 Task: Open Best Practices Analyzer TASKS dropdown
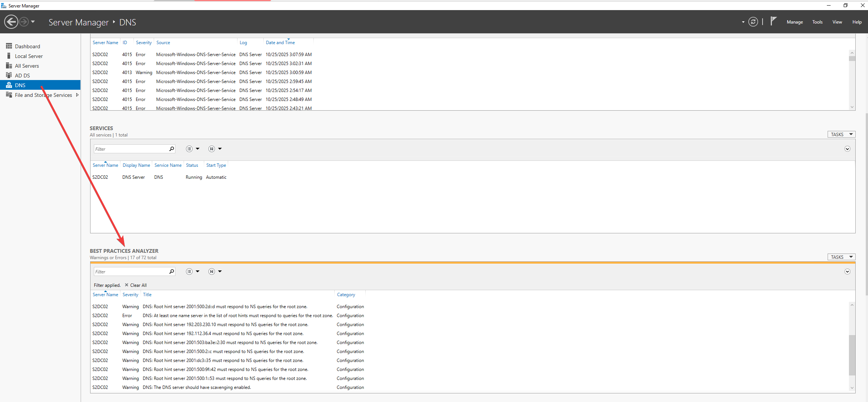(x=841, y=257)
